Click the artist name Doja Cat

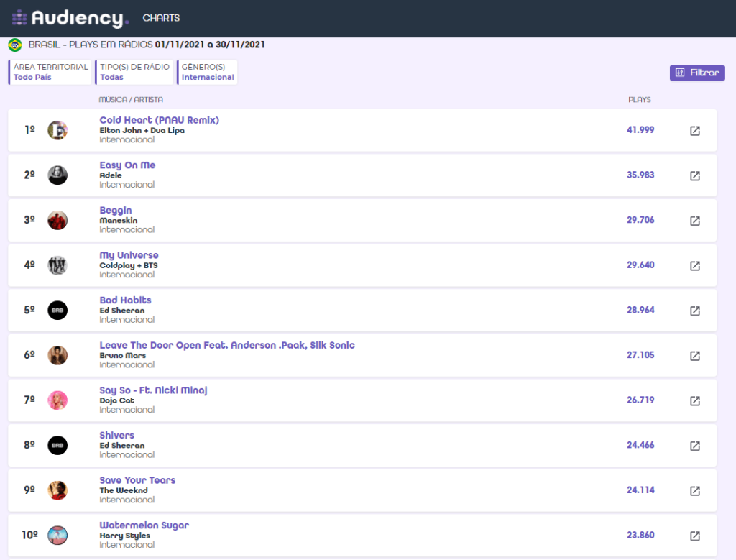coord(117,401)
